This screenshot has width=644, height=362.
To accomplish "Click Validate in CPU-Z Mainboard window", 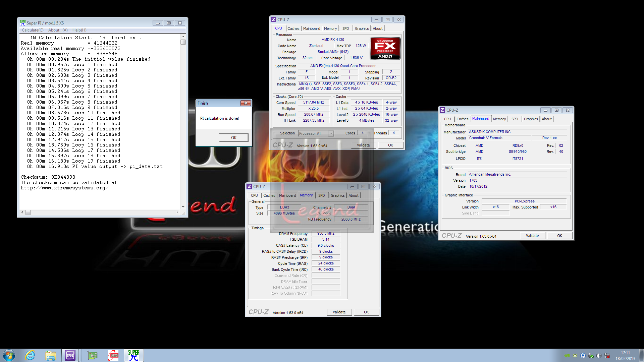I will (x=532, y=236).
